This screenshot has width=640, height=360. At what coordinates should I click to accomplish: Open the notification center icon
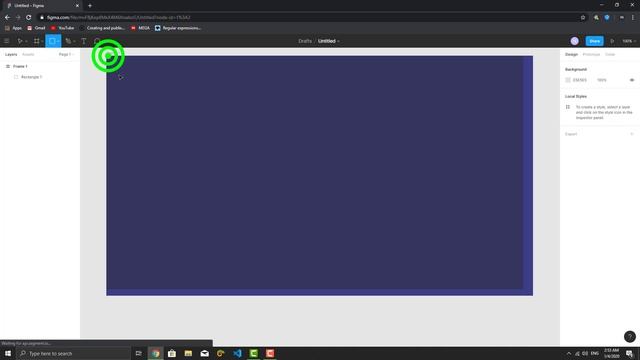pos(629,353)
